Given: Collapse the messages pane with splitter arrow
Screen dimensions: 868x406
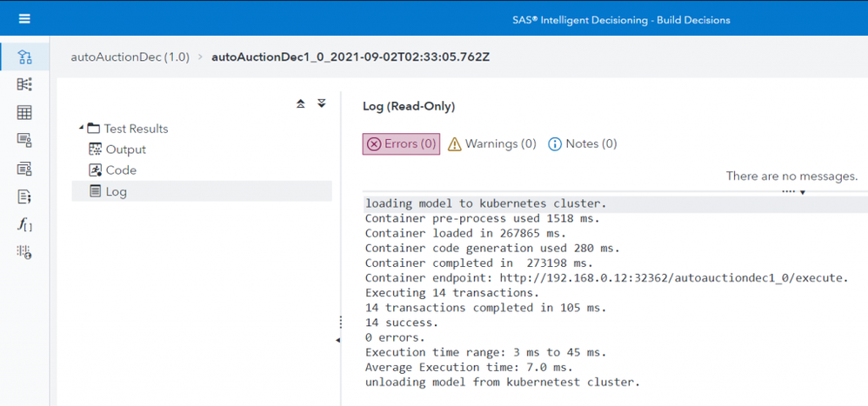Looking at the screenshot, I should tap(803, 192).
